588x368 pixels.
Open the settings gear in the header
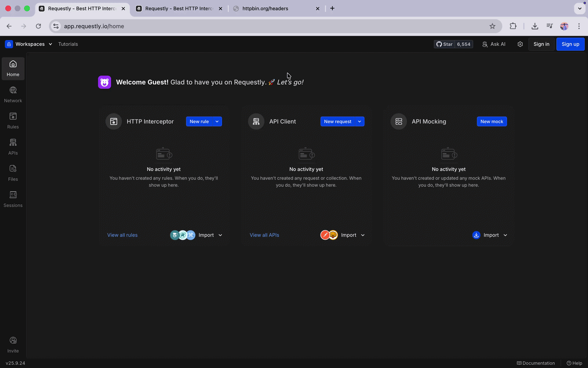click(x=520, y=44)
